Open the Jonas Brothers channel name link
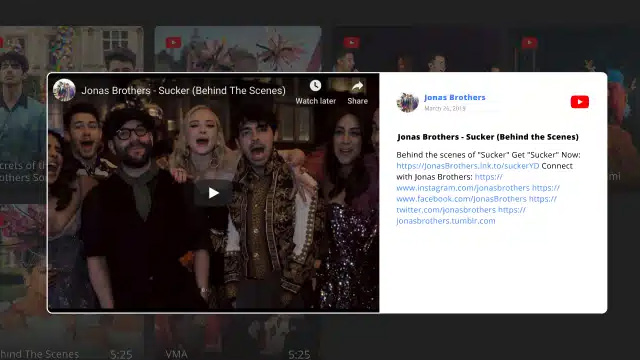This screenshot has width=640, height=360. point(455,97)
